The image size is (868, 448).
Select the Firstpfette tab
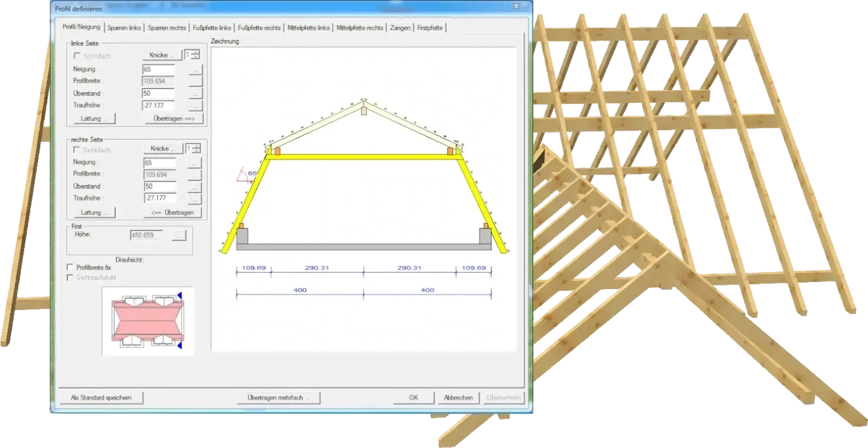point(430,28)
